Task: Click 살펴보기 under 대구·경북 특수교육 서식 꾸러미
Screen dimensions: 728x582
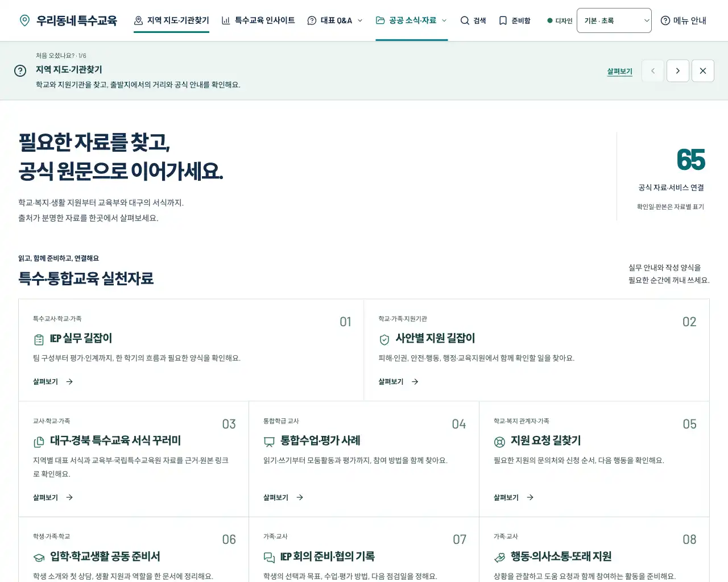Action: [x=53, y=497]
